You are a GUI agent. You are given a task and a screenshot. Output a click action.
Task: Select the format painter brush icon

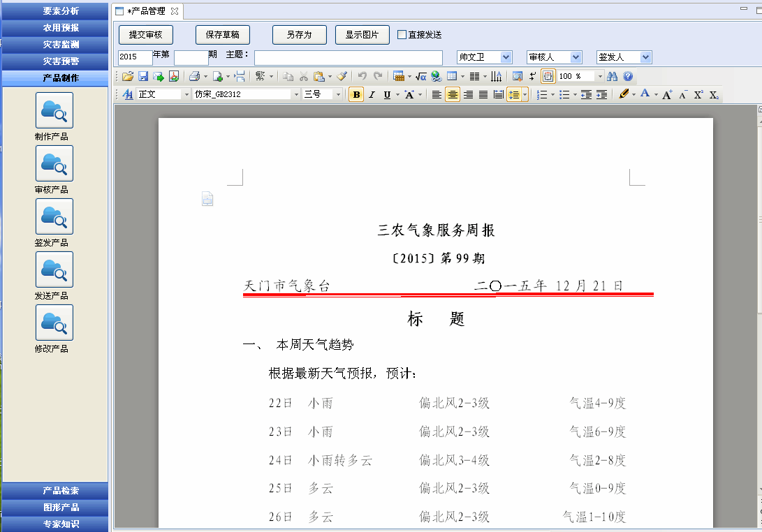click(342, 76)
